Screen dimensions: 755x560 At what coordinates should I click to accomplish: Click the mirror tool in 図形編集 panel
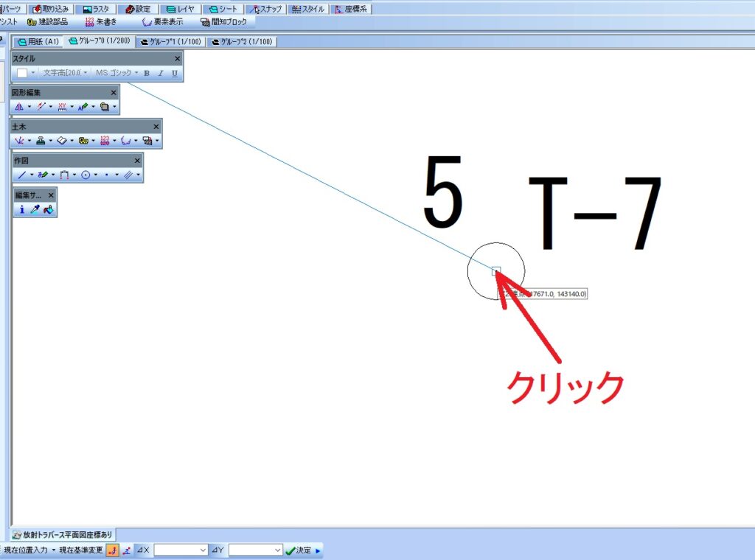click(x=19, y=107)
